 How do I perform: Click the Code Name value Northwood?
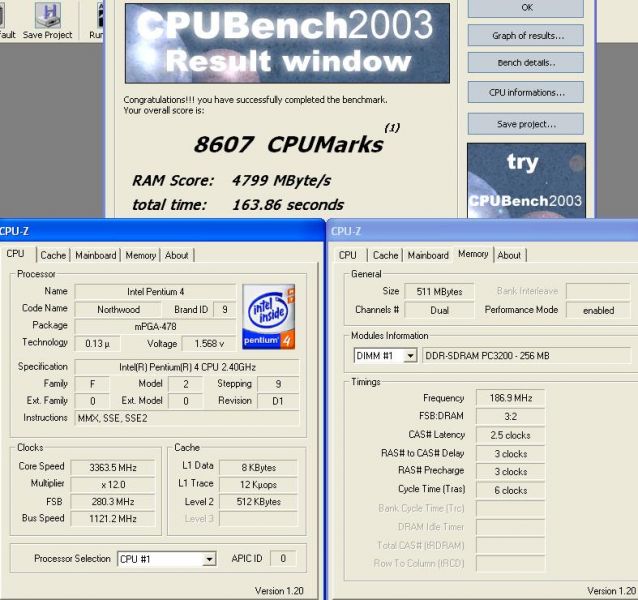point(118,310)
